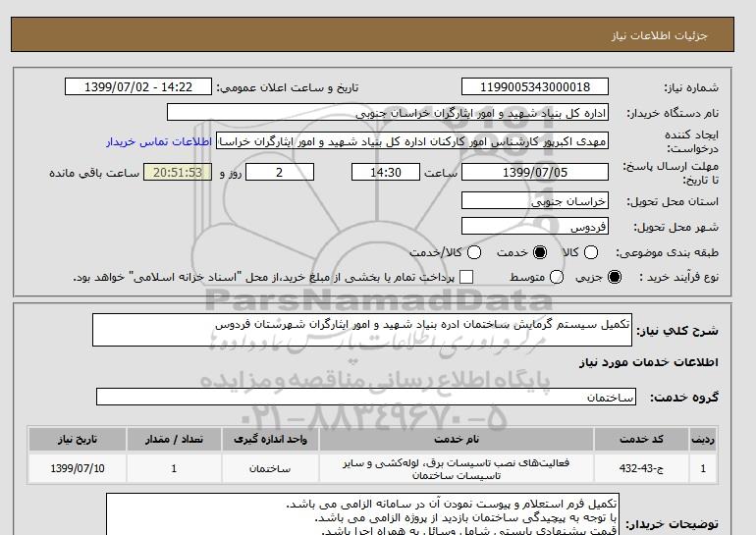Select the متوسط purchase type radio
This screenshot has height=535, width=756.
pyautogui.click(x=557, y=277)
